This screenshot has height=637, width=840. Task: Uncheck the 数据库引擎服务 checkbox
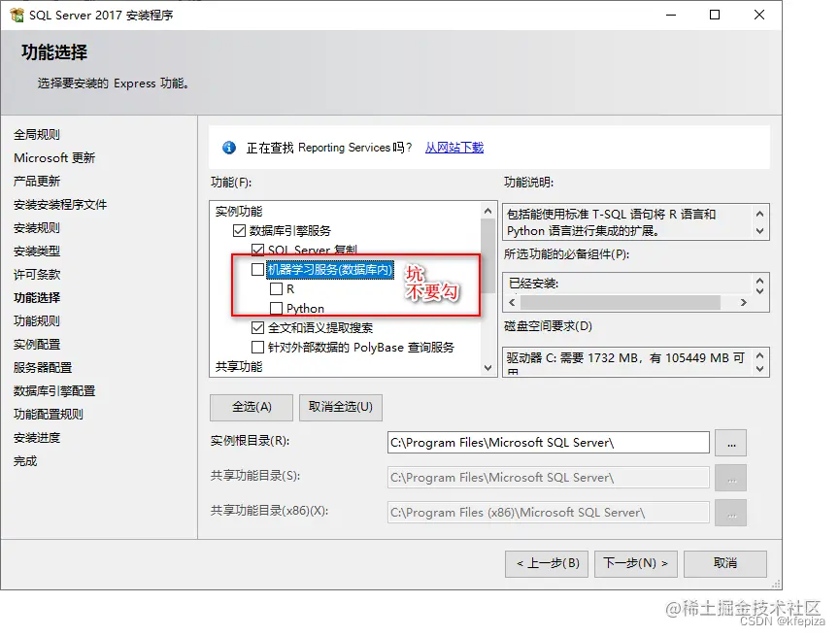coord(239,231)
